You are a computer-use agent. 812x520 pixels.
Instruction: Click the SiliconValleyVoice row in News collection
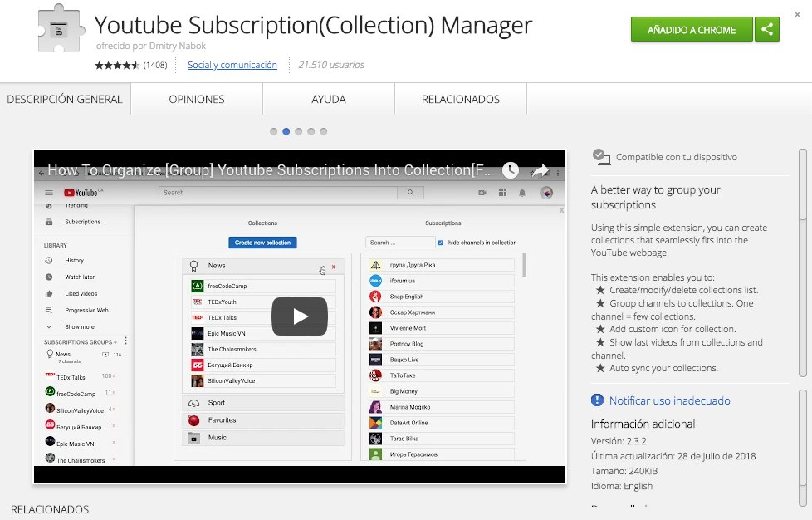tap(263, 380)
